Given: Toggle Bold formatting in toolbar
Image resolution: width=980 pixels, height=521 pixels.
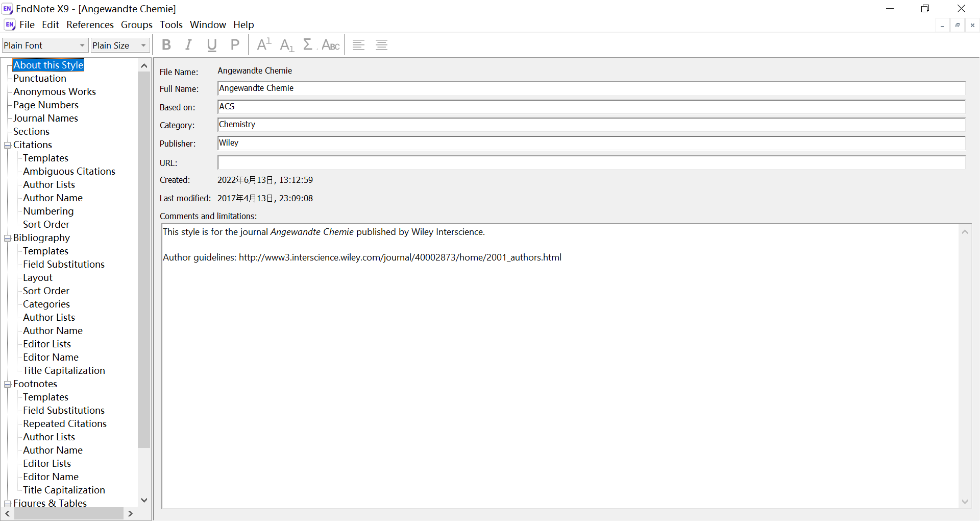Looking at the screenshot, I should [x=166, y=45].
